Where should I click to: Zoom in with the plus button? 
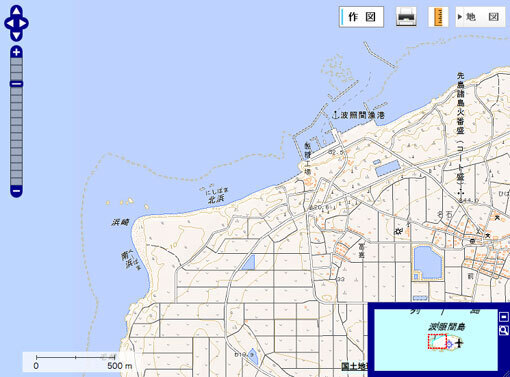tap(16, 52)
